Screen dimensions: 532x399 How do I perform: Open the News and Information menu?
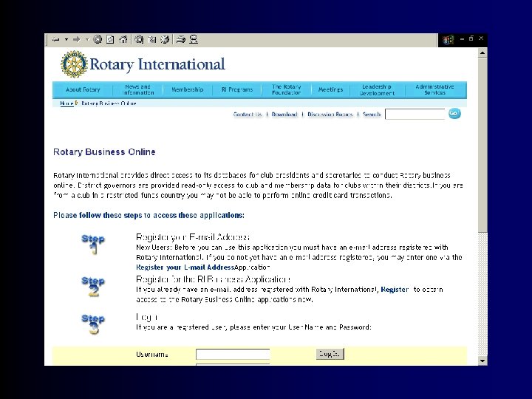tap(137, 89)
